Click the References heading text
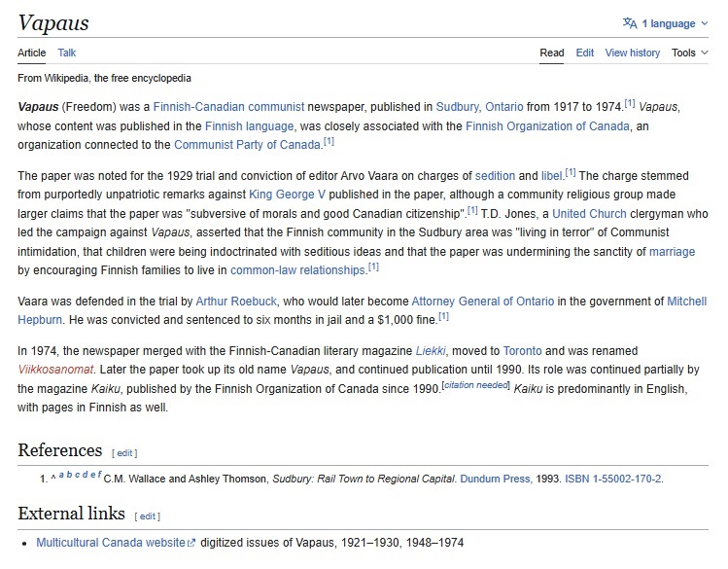 click(x=60, y=450)
